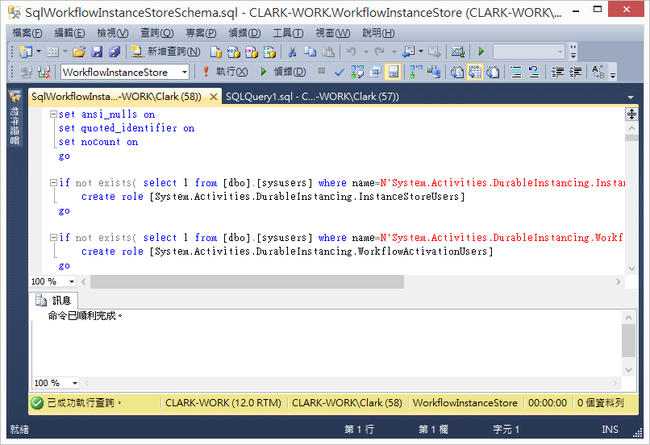Decrease the line indent
650x445 pixels.
[x=557, y=72]
